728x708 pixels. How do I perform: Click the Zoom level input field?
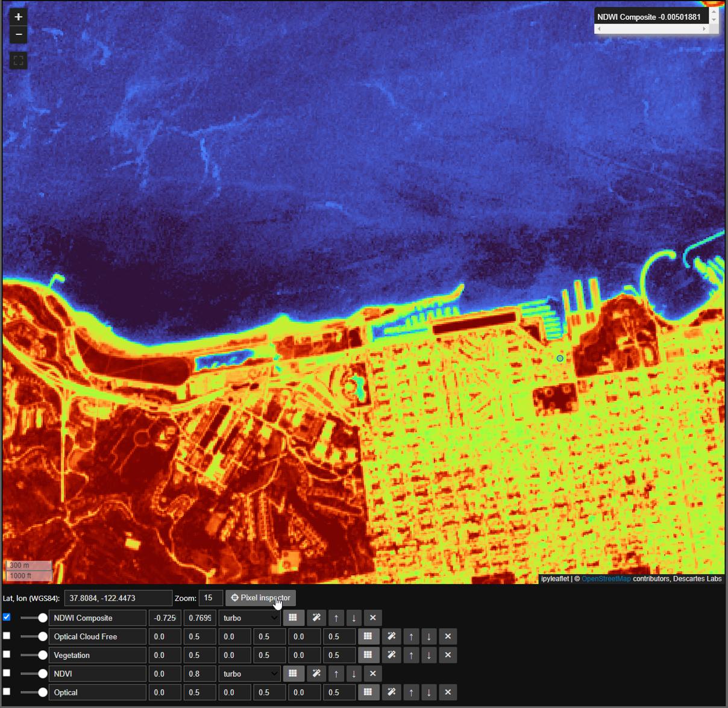(x=210, y=598)
